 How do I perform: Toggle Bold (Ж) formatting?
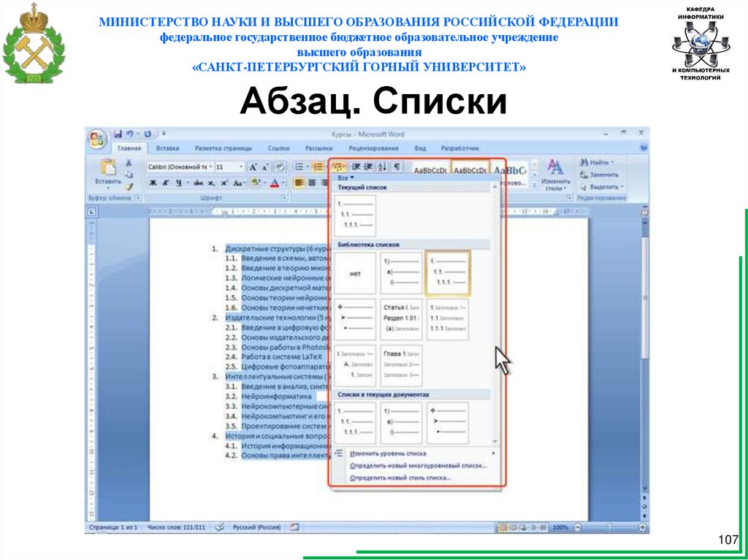(153, 183)
